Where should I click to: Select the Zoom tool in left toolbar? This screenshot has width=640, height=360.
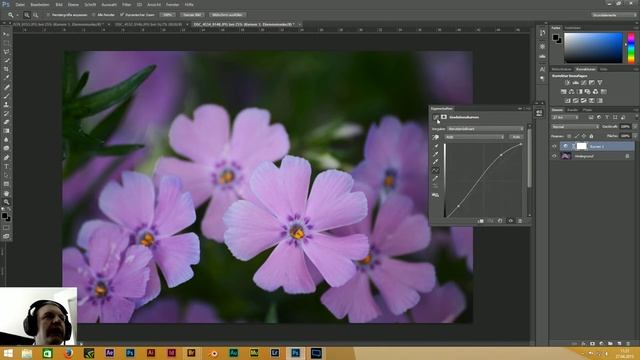click(x=6, y=202)
